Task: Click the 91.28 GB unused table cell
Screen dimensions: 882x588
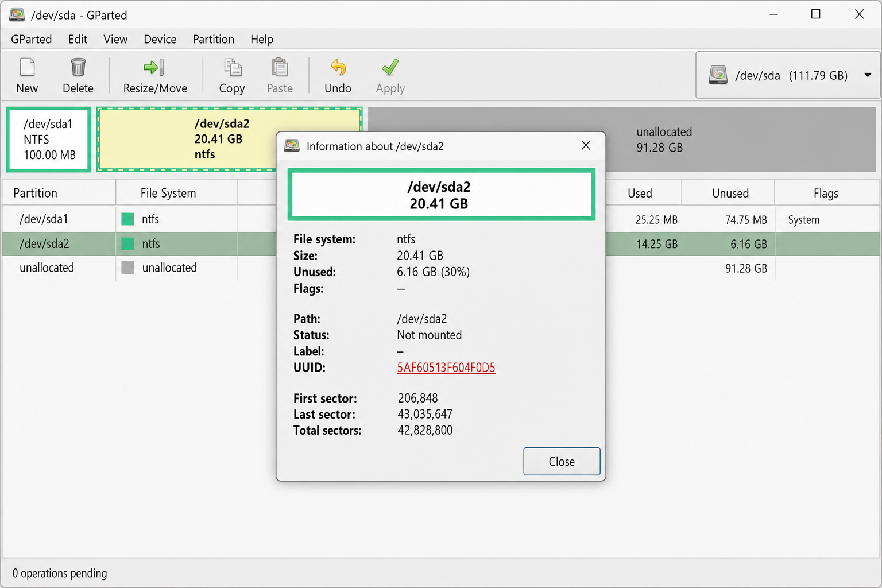Action: 746,268
